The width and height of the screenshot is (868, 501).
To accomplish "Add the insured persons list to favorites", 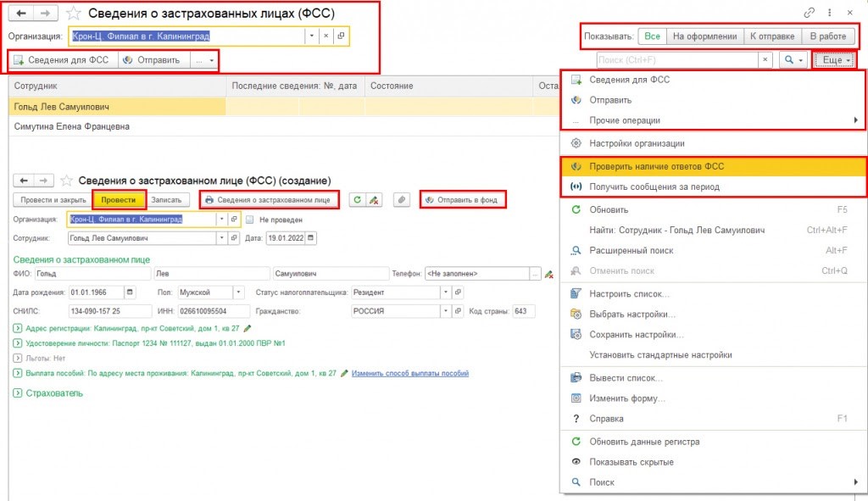I will pos(73,14).
